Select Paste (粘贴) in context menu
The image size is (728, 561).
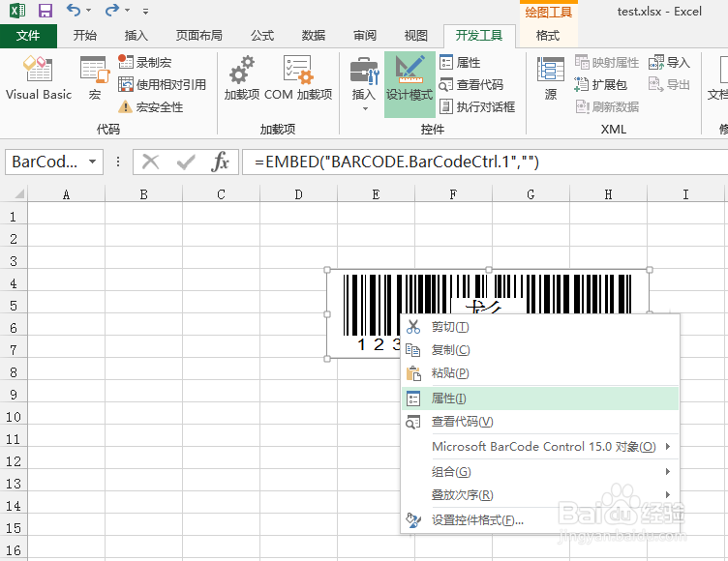540,373
